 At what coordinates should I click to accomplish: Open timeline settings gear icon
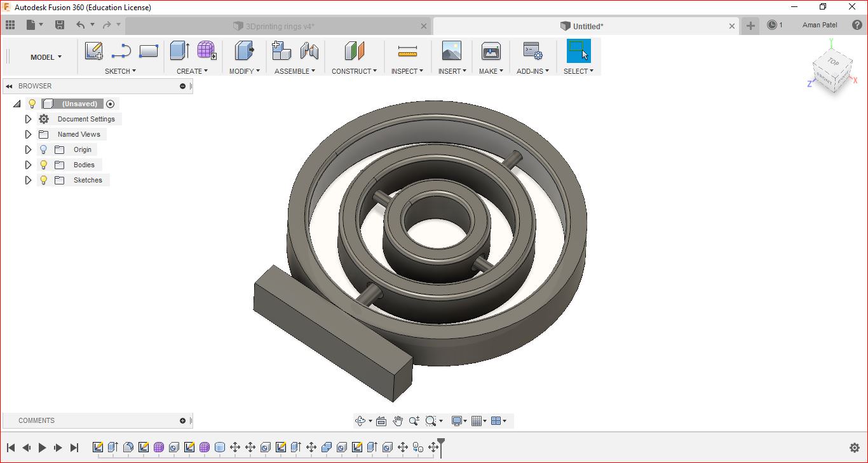click(855, 448)
